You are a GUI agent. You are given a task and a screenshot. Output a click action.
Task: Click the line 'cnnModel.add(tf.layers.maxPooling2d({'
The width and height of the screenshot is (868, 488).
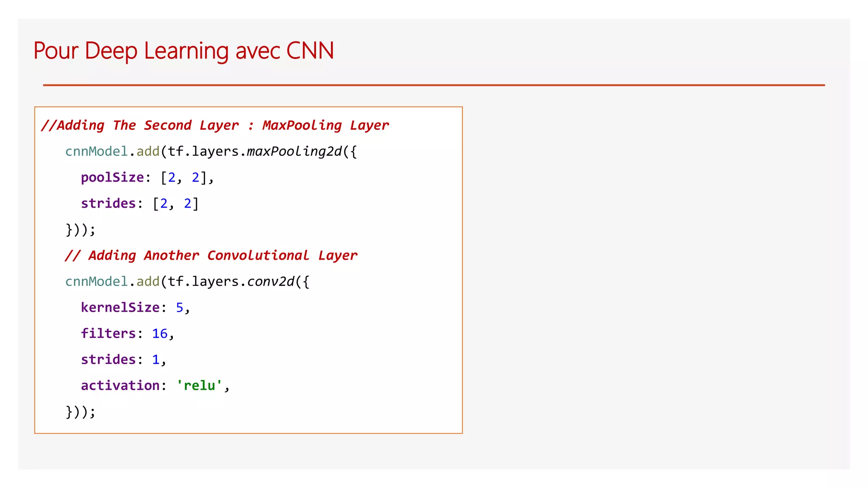(x=211, y=152)
